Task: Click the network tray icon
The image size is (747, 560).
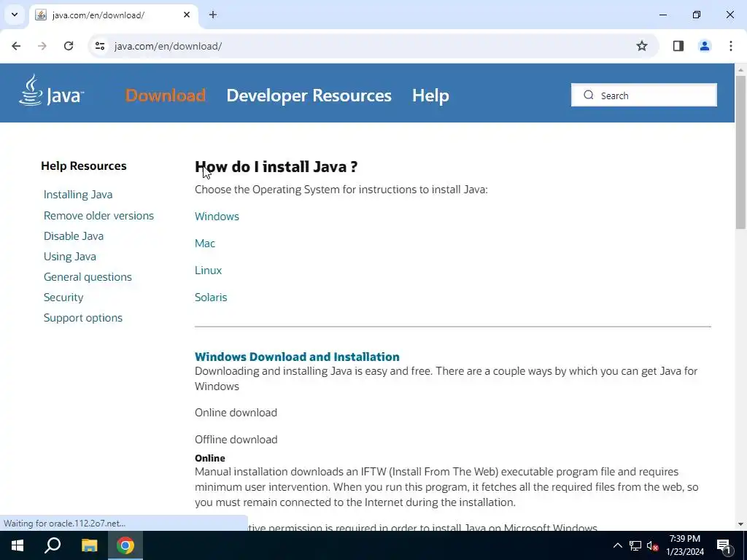Action: pyautogui.click(x=635, y=545)
